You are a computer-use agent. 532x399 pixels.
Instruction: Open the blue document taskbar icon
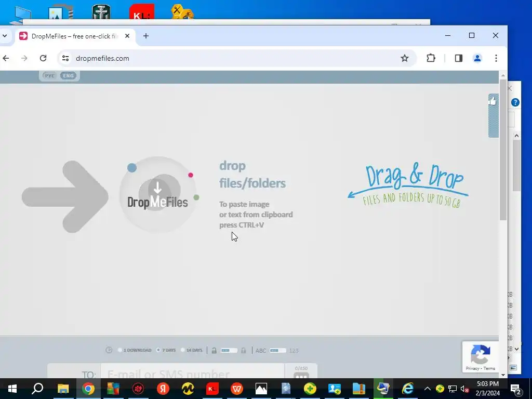click(286, 389)
